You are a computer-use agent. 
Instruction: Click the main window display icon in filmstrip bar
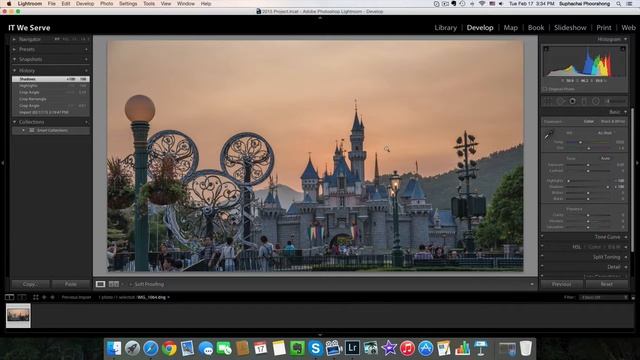tap(9, 297)
